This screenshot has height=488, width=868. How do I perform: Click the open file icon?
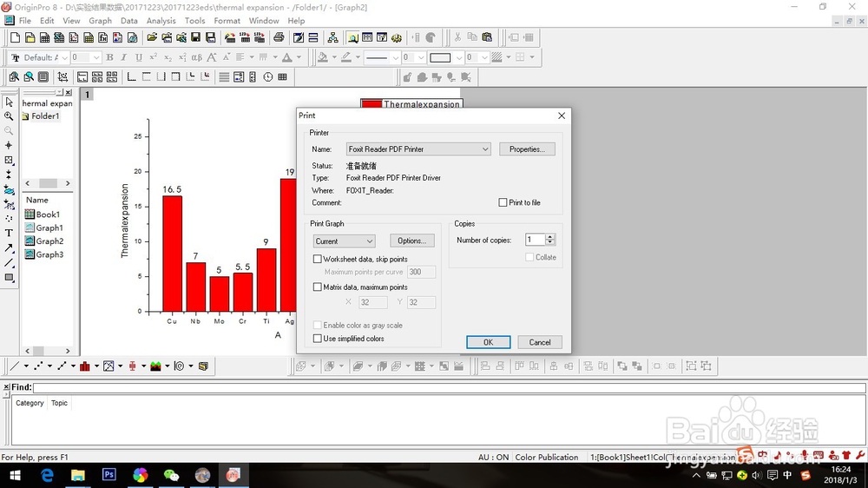pyautogui.click(x=152, y=37)
